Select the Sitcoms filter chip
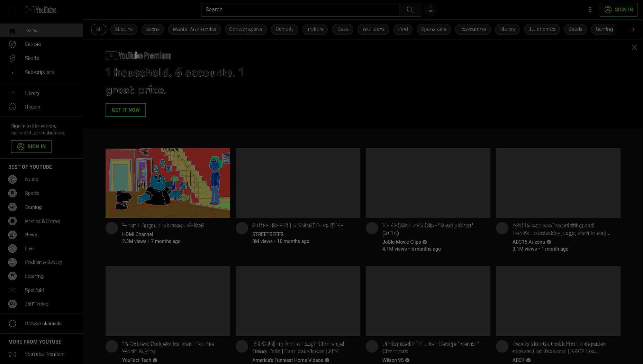643x364 pixels. (x=124, y=29)
